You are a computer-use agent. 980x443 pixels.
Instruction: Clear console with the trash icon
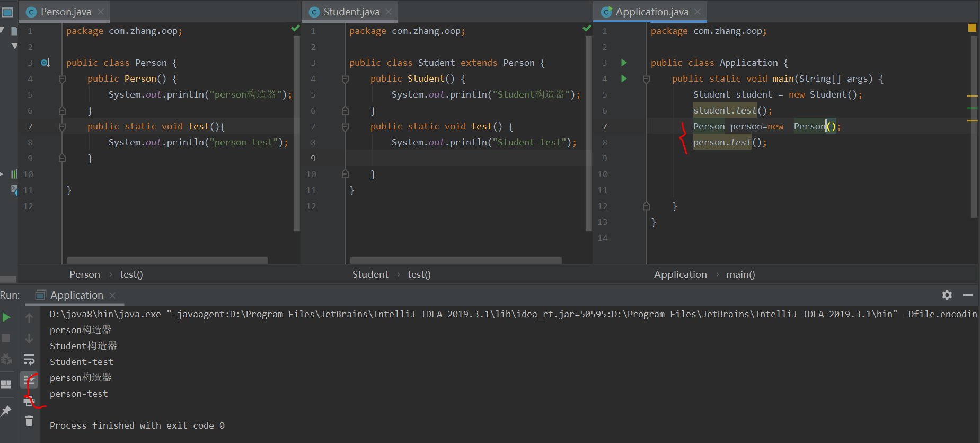pyautogui.click(x=29, y=421)
